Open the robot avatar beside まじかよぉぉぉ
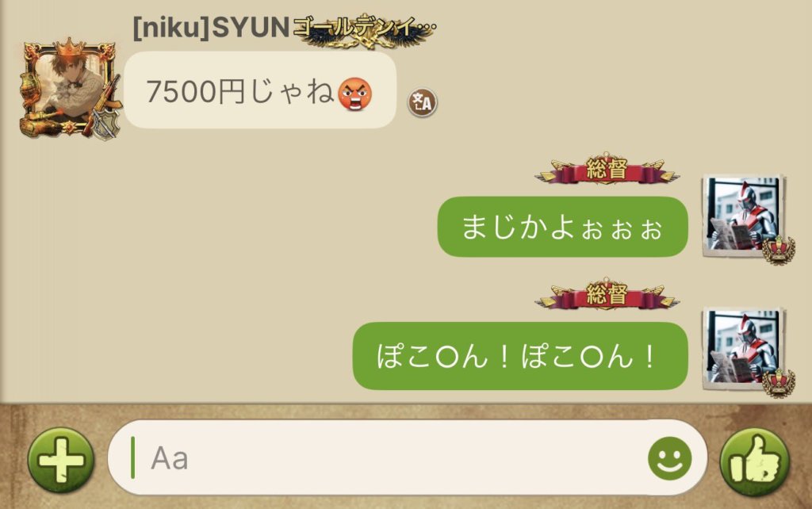The image size is (812, 509). pos(742,216)
